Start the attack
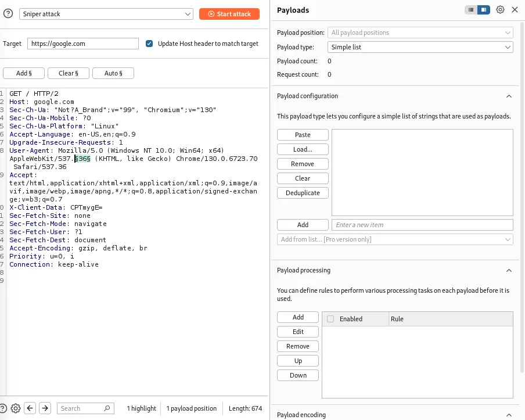 (229, 14)
